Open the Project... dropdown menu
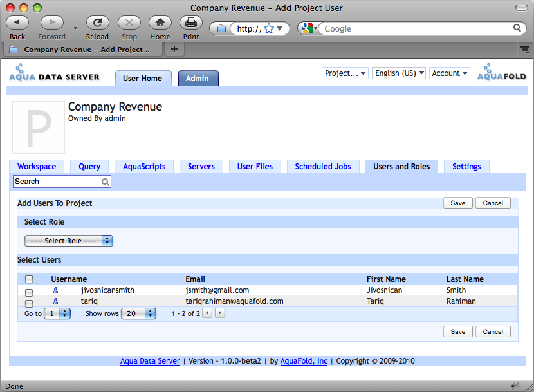 345,73
